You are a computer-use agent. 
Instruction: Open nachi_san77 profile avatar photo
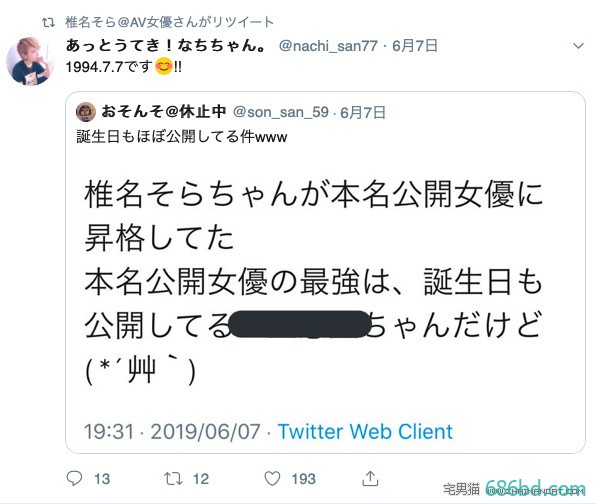click(x=30, y=61)
